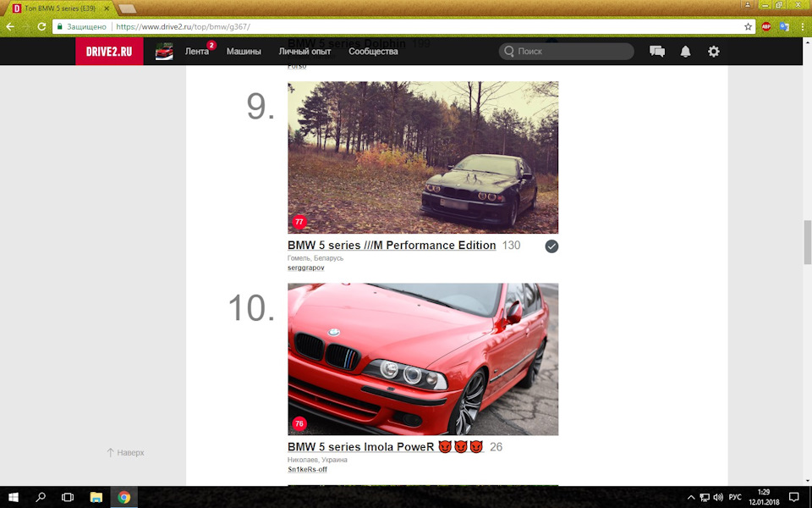The image size is (812, 508).
Task: Click the site search field Поиск
Action: (x=566, y=52)
